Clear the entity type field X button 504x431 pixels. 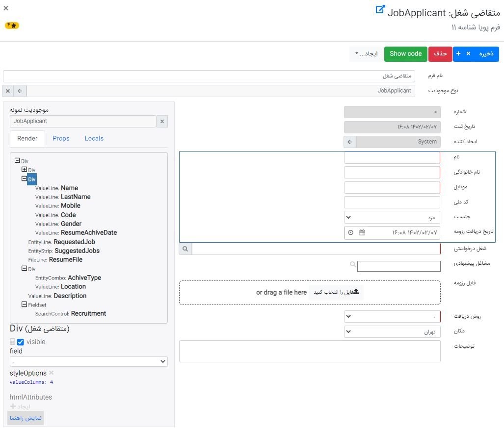8,91
